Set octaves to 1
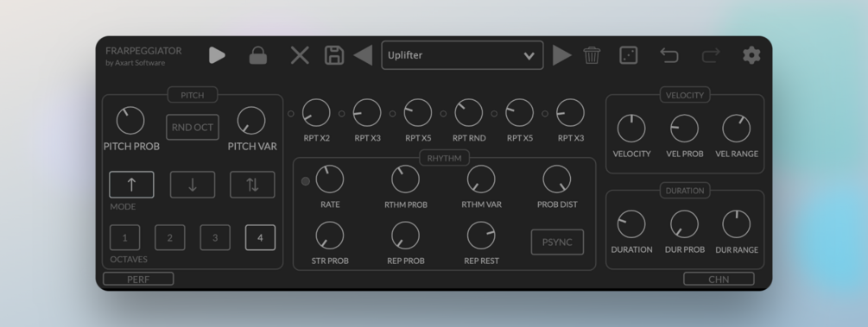The height and width of the screenshot is (327, 868). coord(124,237)
